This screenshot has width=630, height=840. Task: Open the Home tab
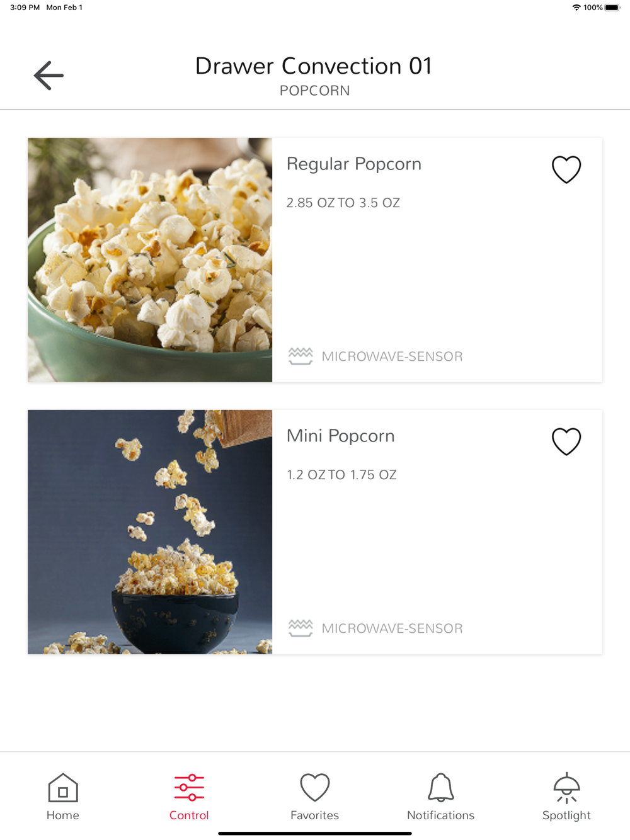tap(63, 797)
